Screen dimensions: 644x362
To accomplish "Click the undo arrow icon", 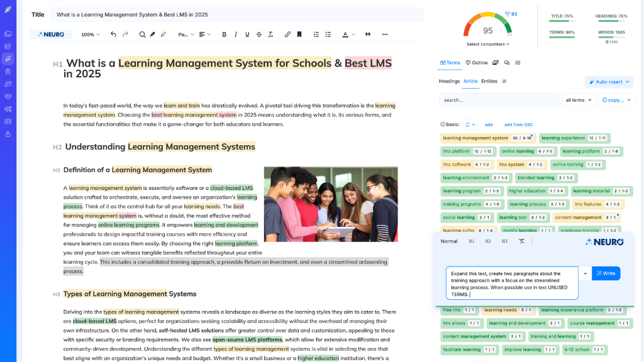I will point(113,35).
